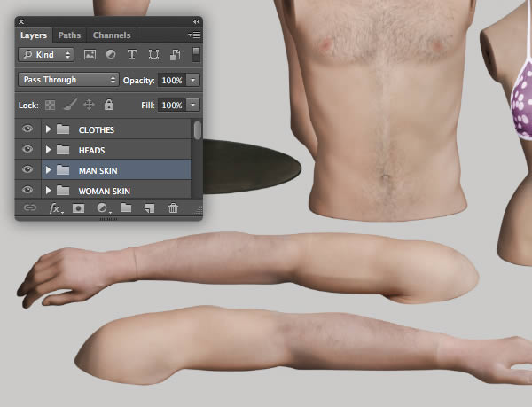Switch to the Channels tab
This screenshot has width=532, height=407.
click(112, 35)
